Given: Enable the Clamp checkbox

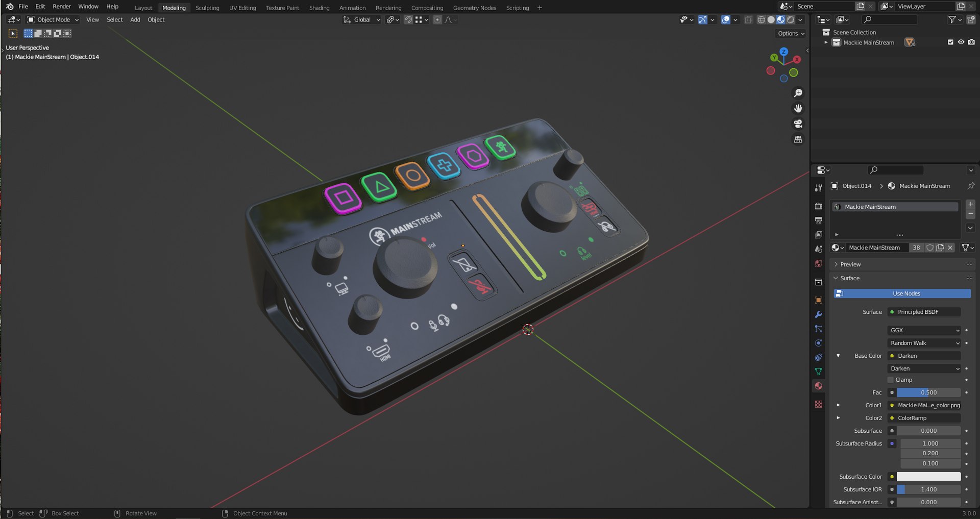Looking at the screenshot, I should click(891, 380).
